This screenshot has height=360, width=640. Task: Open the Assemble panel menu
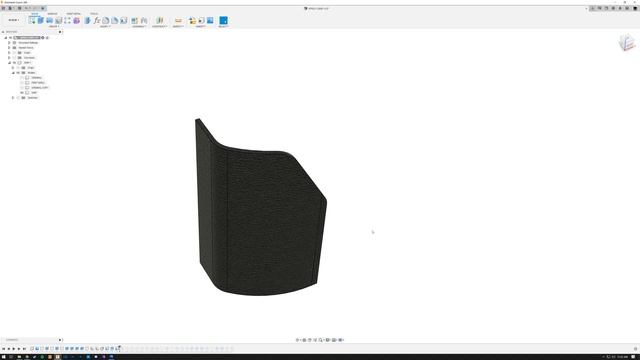click(139, 27)
